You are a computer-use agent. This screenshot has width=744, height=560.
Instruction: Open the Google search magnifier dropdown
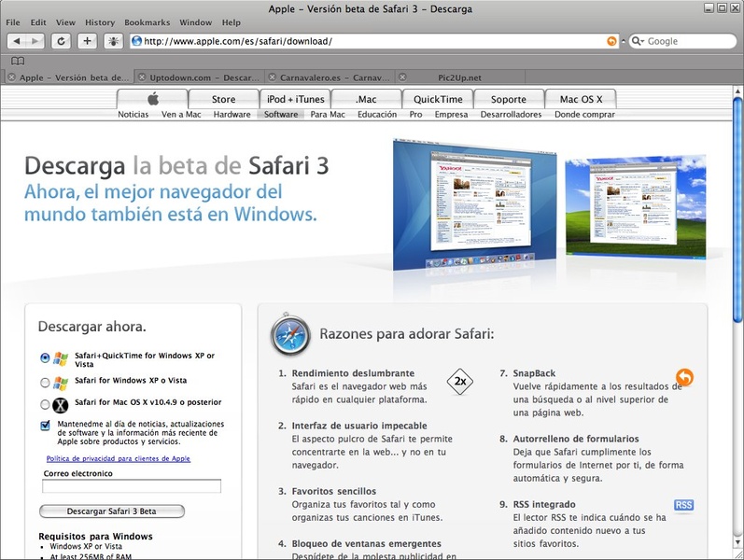[639, 41]
